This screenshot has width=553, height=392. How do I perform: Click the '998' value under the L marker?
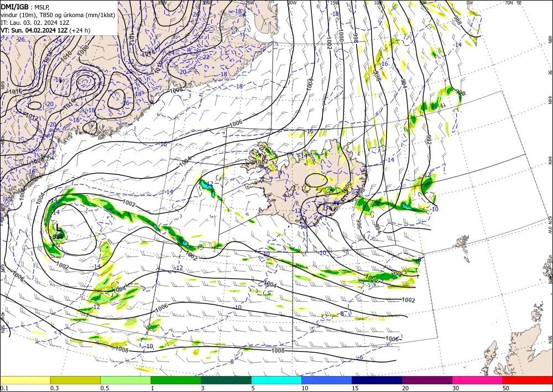(58, 237)
